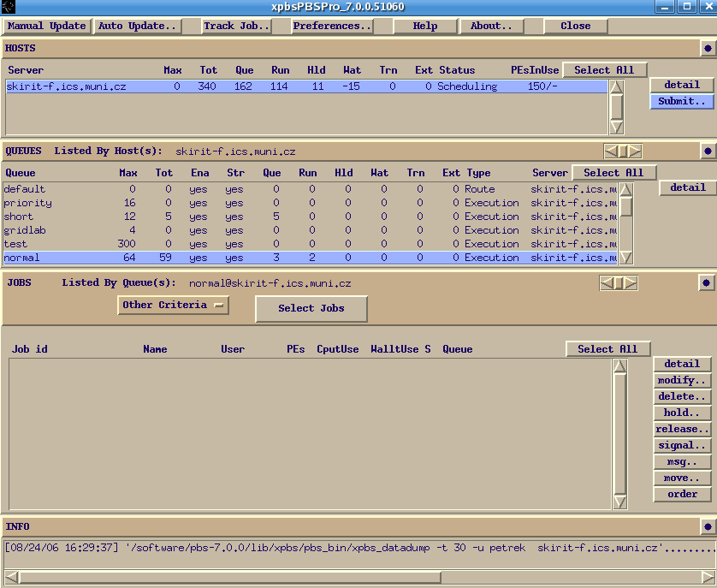Select the short queue row
Image resolution: width=717 pixels, height=588 pixels.
tap(310, 217)
